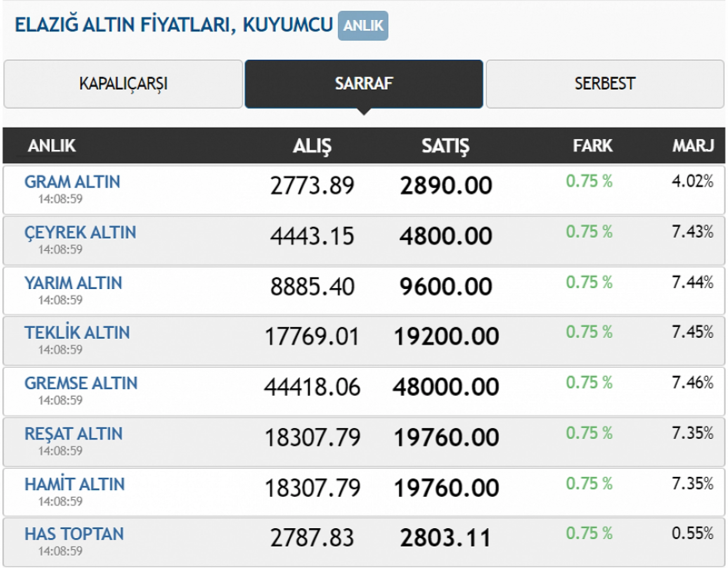Open the HAS TOPTAN price page
This screenshot has width=728, height=568.
pos(74,534)
